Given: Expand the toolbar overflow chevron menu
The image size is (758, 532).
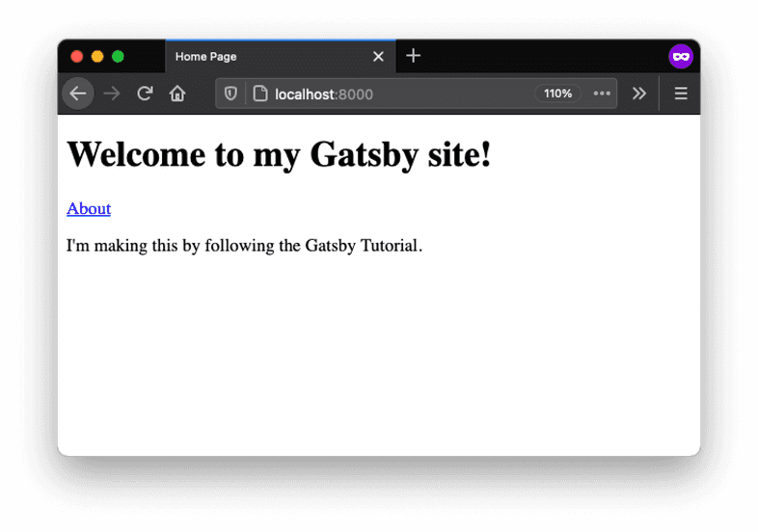Looking at the screenshot, I should [x=638, y=93].
